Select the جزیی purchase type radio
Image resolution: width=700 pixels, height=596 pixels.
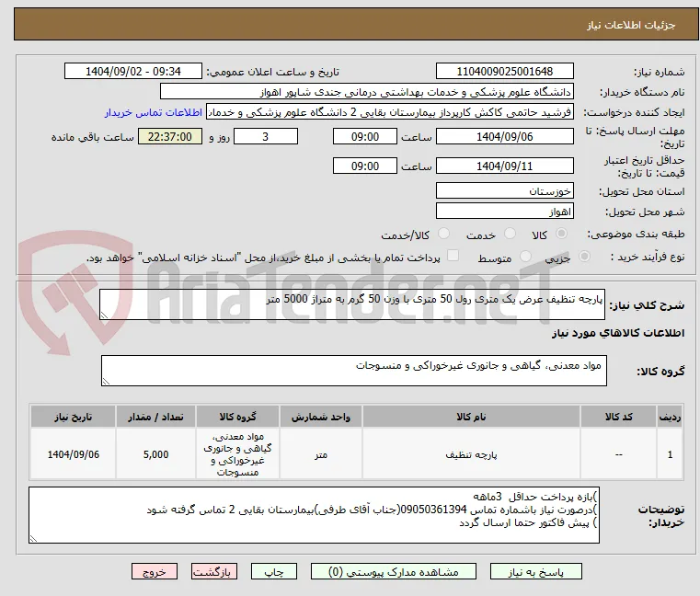click(584, 257)
